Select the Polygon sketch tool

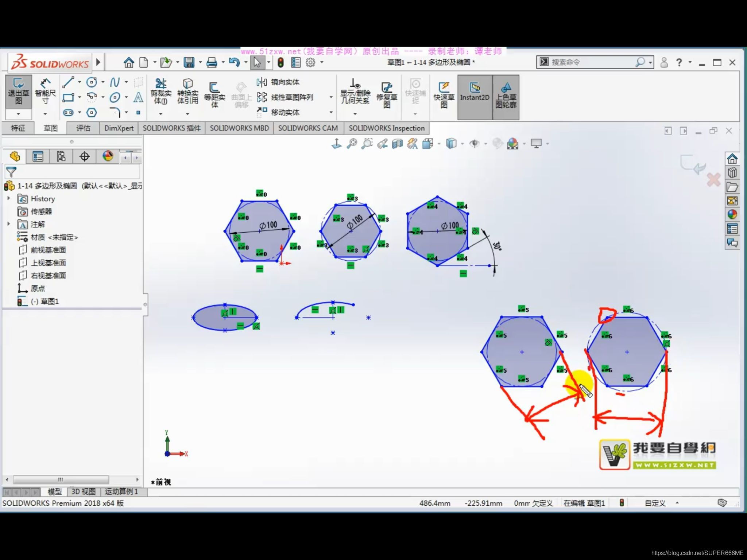coord(92,113)
